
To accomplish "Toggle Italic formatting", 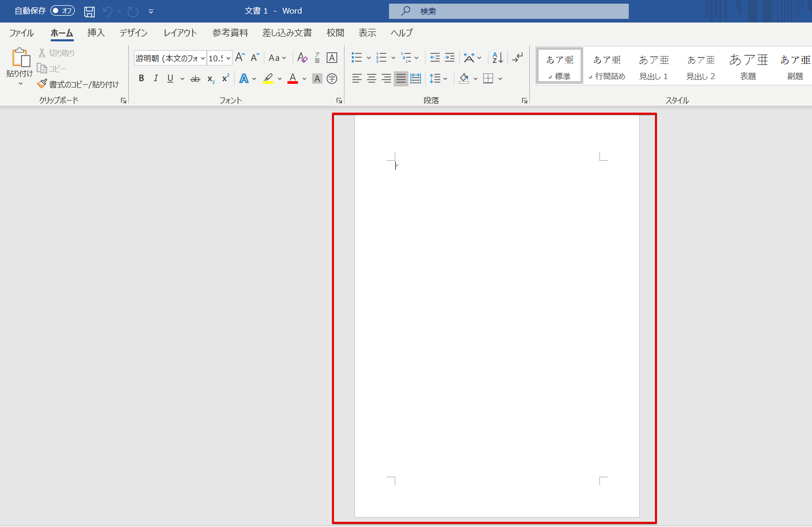I will 155,79.
